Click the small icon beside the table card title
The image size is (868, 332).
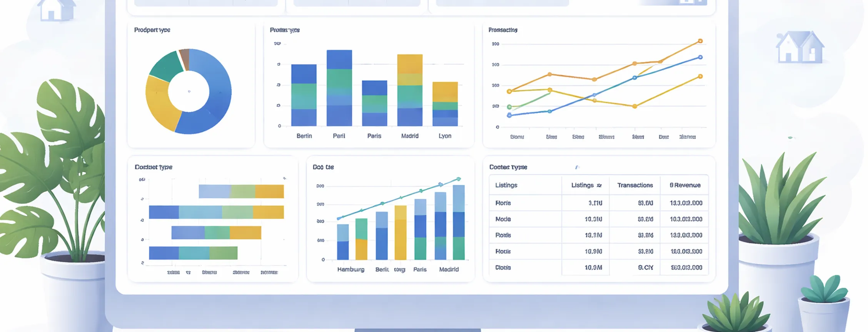577,167
